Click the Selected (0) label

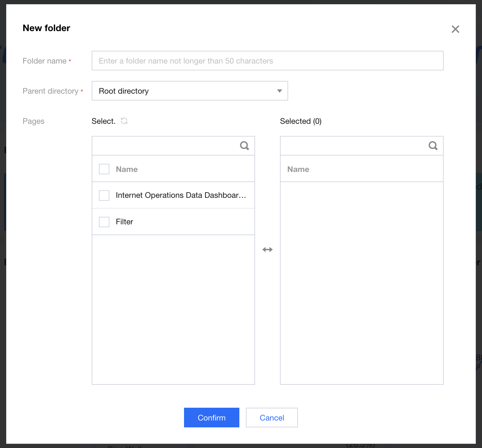(x=301, y=121)
